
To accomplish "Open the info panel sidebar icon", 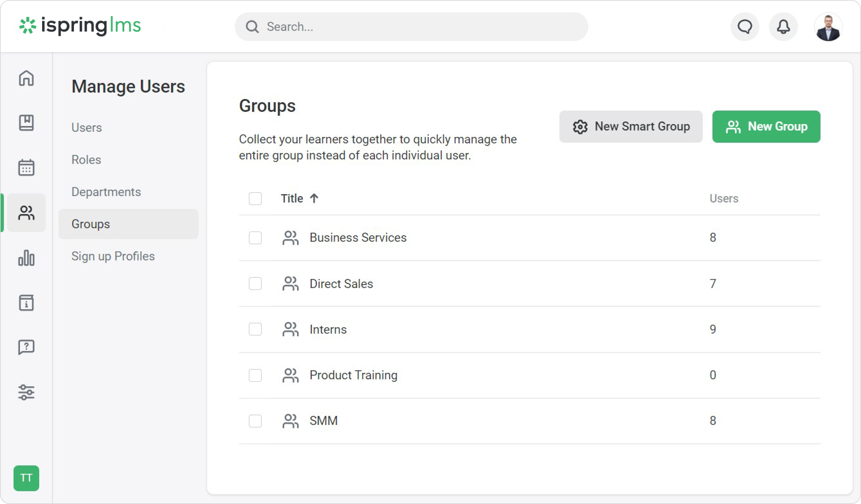I will [x=26, y=303].
